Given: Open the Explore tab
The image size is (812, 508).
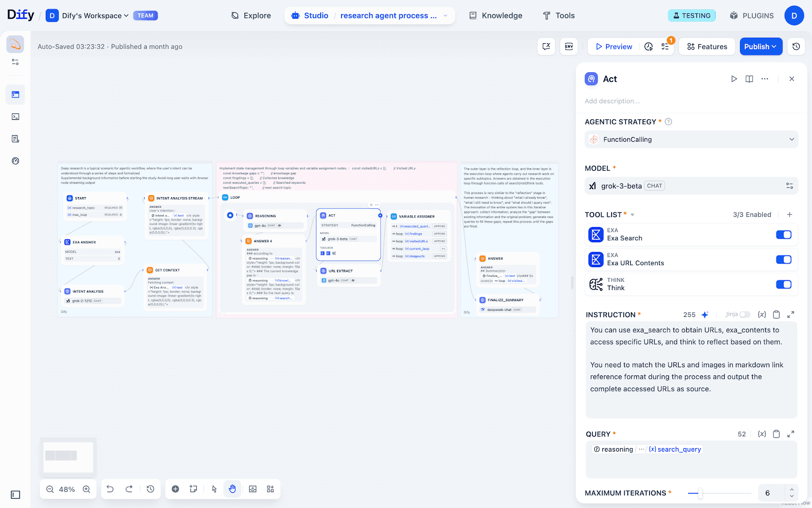Looking at the screenshot, I should 251,16.
